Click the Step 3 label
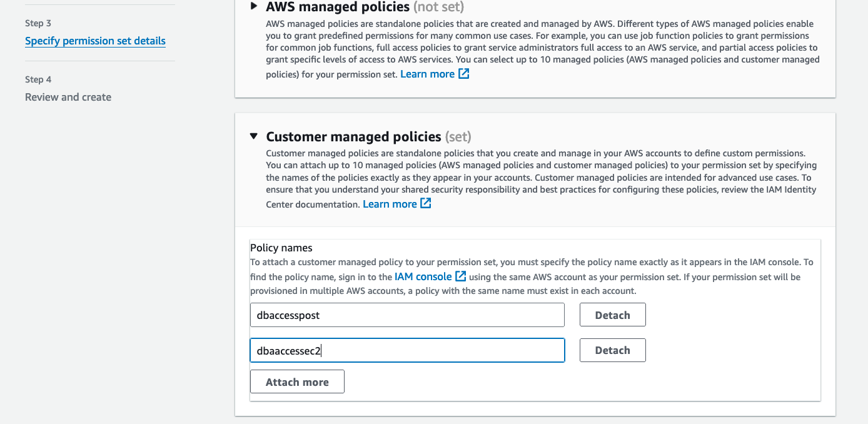This screenshot has height=424, width=868. (38, 23)
